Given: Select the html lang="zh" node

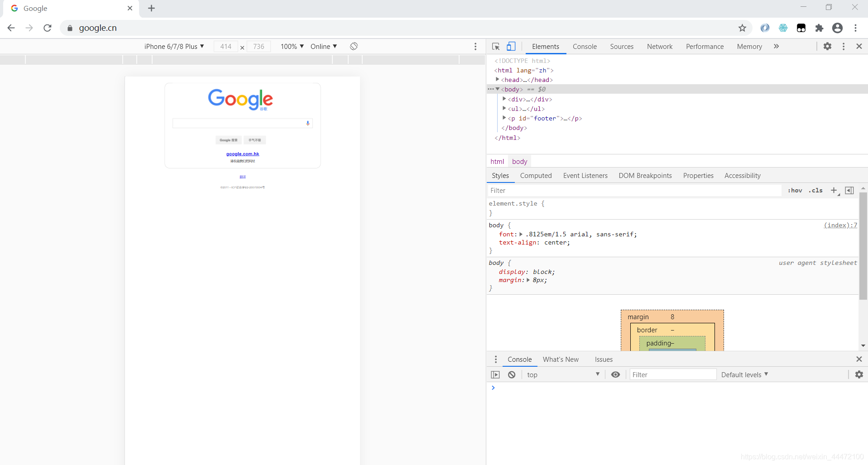Looking at the screenshot, I should (x=524, y=70).
